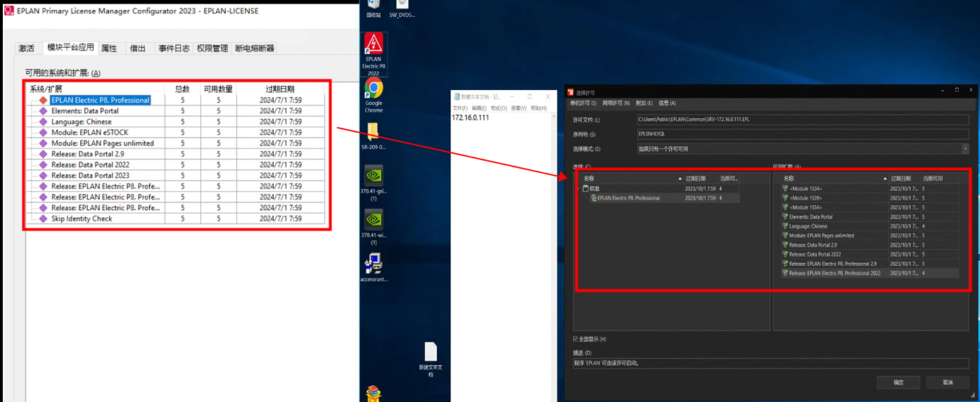Open the 网络许可 (N) menu
980x402 pixels.
coord(616,103)
